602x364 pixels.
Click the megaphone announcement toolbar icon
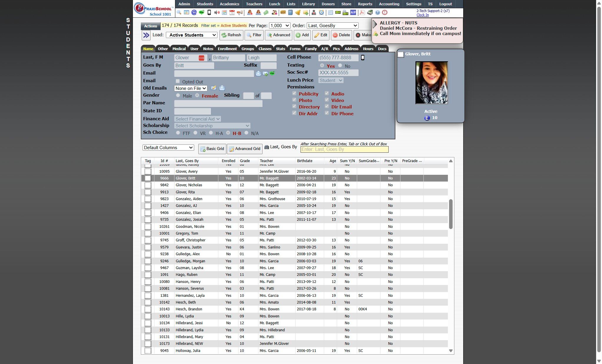pos(240,12)
